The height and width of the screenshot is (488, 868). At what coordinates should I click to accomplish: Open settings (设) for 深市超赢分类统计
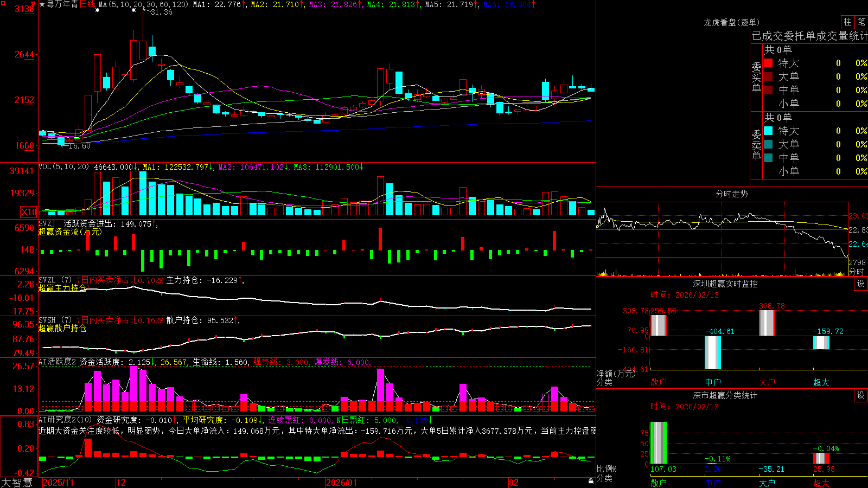(861, 395)
